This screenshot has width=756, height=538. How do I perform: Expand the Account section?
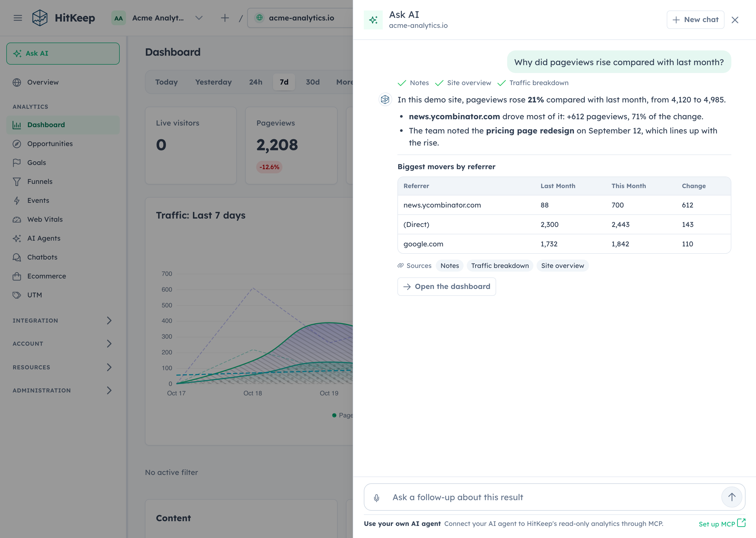63,344
